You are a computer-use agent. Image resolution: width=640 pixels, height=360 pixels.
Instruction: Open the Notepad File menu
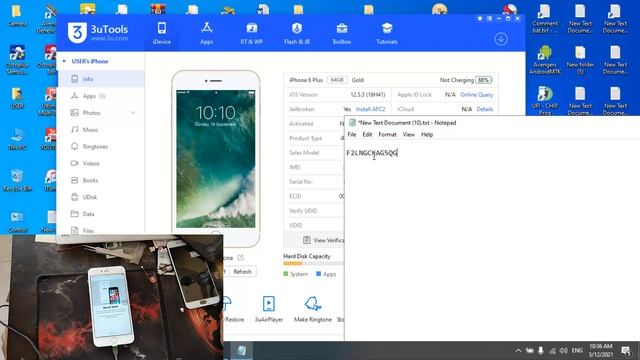352,134
